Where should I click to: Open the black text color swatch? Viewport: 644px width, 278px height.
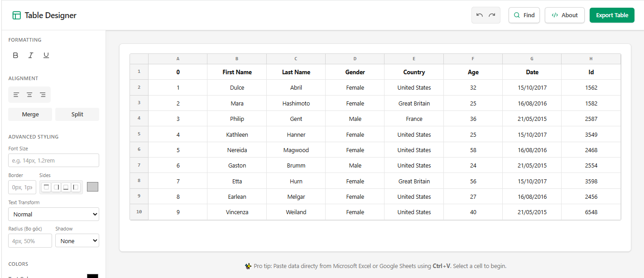(92, 276)
